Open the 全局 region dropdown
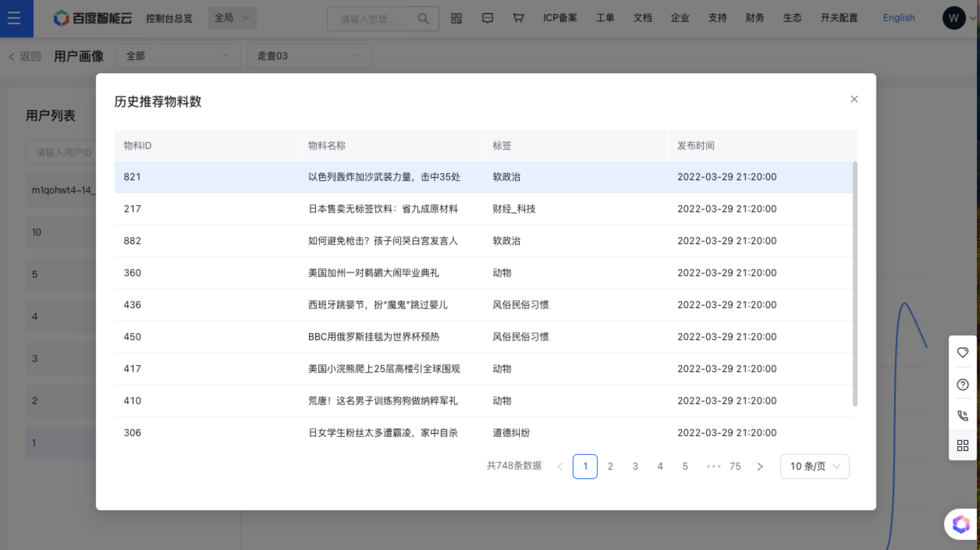The width and height of the screenshot is (980, 550). click(232, 18)
